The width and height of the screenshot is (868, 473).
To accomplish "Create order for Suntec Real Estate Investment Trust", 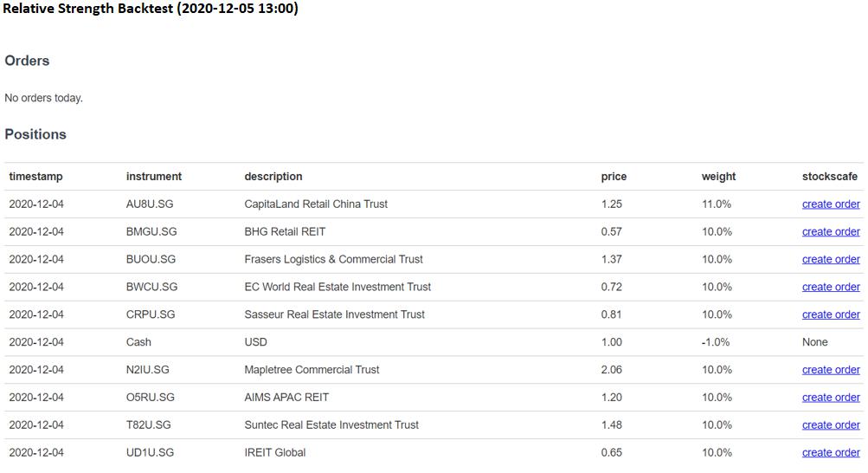I will point(831,425).
